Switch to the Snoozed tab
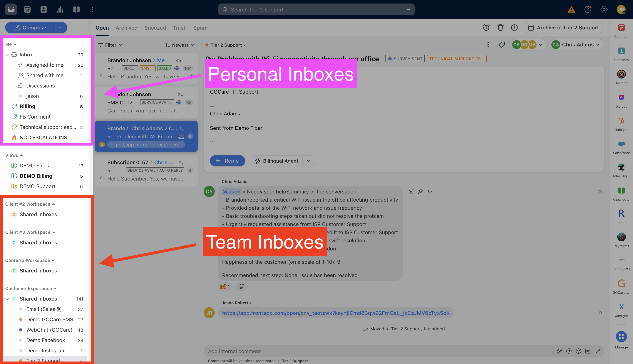Viewport: 633px width, 364px height. (x=155, y=28)
